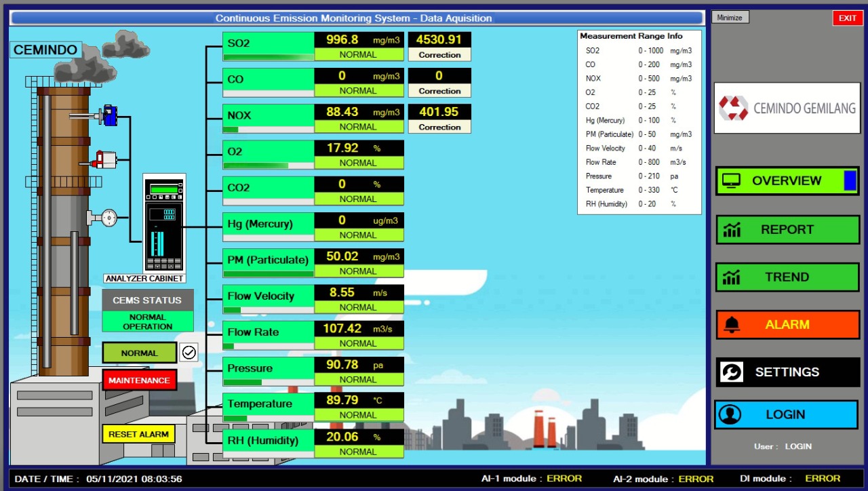Click the chart icon on the Trend button
Viewport: 868px width, 491px height.
click(732, 277)
